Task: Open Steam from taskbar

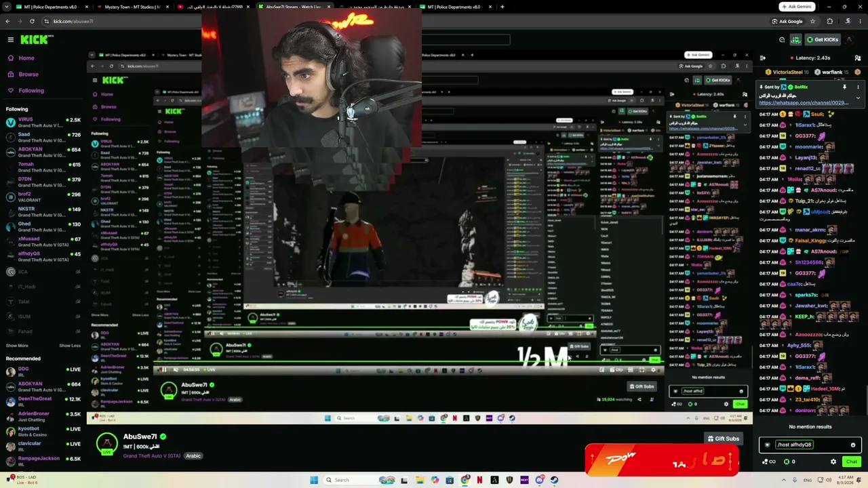Action: (554, 480)
